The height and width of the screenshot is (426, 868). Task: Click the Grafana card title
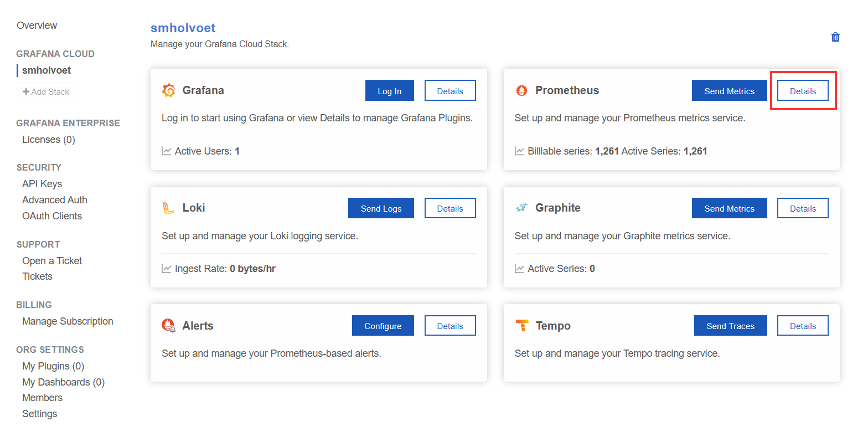(x=203, y=90)
